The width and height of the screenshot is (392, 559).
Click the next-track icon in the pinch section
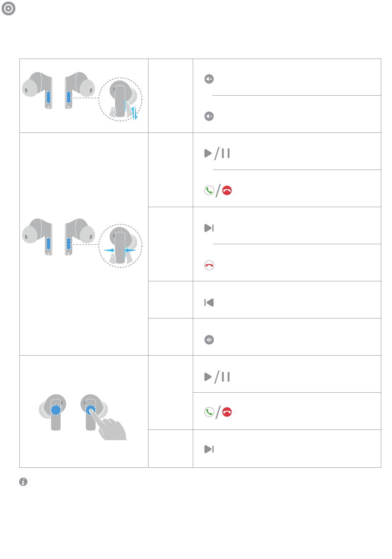[209, 228]
